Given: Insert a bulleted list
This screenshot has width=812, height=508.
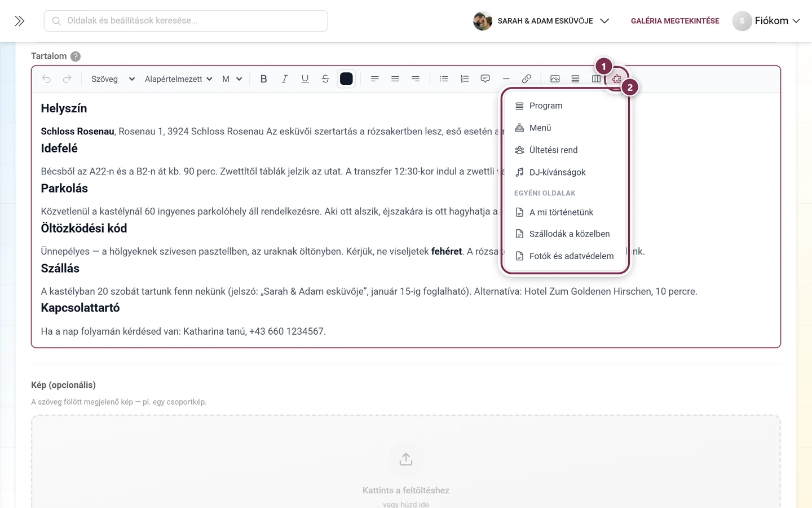Looking at the screenshot, I should pyautogui.click(x=444, y=79).
